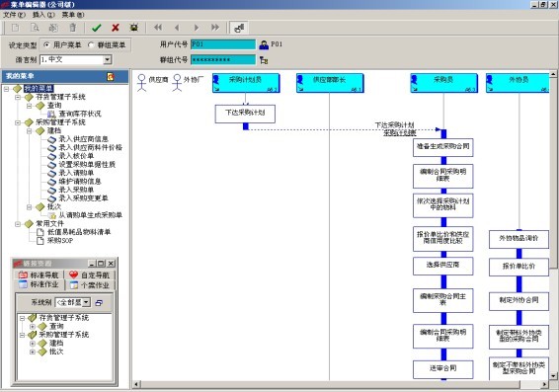Click the green checkmark confirm icon
The height and width of the screenshot is (392, 559).
(96, 28)
